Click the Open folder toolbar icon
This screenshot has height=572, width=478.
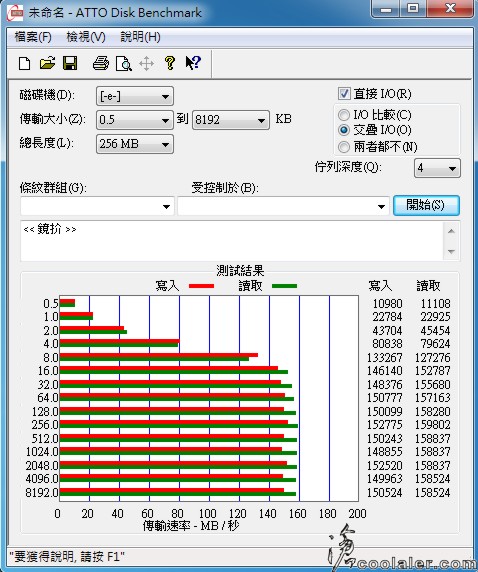point(47,63)
